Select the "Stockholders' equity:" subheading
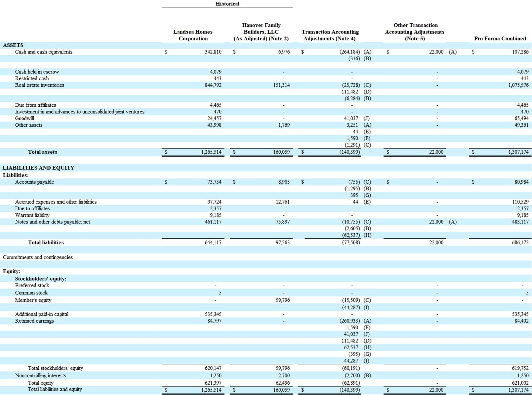 [x=41, y=279]
